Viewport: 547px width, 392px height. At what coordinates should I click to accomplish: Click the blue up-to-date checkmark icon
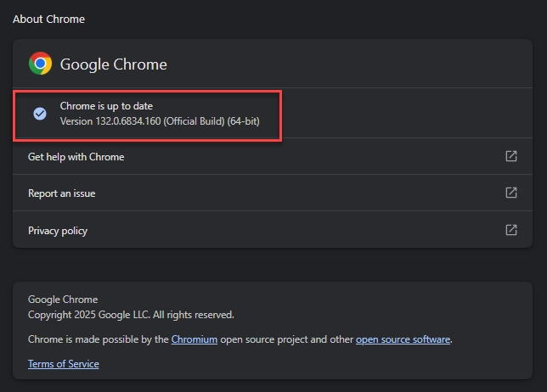[x=40, y=114]
